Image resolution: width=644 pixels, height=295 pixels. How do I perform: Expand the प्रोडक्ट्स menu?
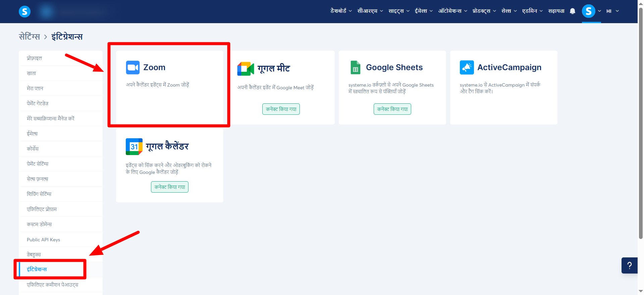(x=484, y=11)
